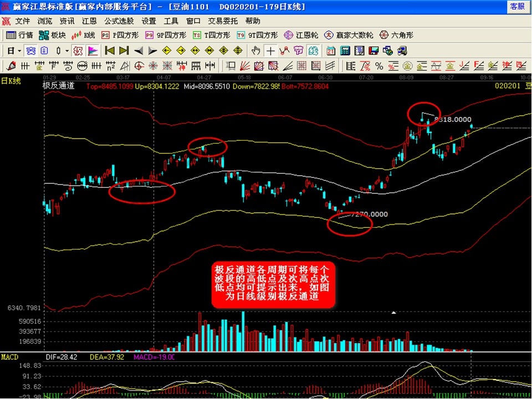Select the hand pan tool
The width and height of the screenshot is (532, 399).
pos(255,51)
